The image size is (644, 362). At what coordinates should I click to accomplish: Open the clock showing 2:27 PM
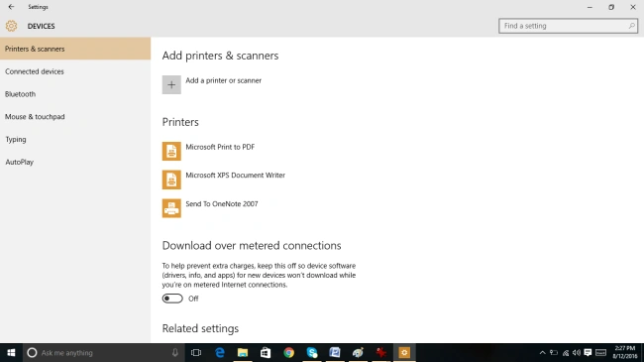(x=625, y=352)
